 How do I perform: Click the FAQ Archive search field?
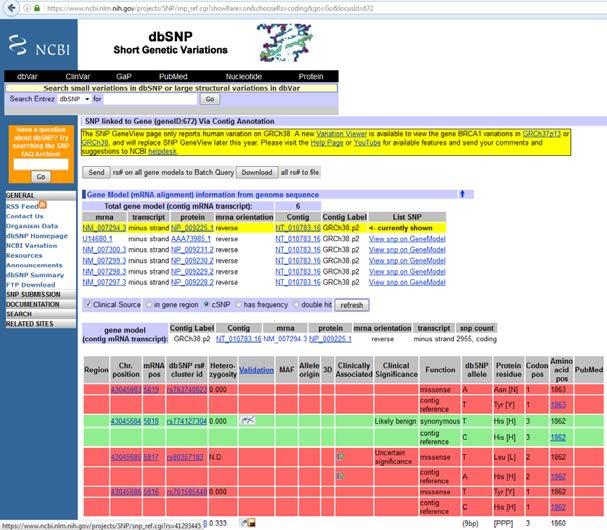[41, 165]
